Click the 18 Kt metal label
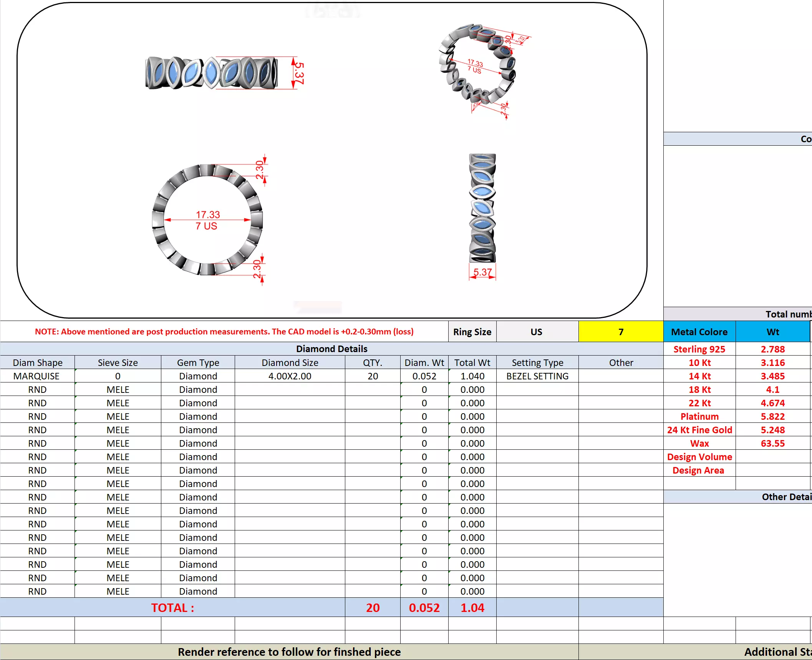Screen dimensions: 812x660 [x=699, y=389]
